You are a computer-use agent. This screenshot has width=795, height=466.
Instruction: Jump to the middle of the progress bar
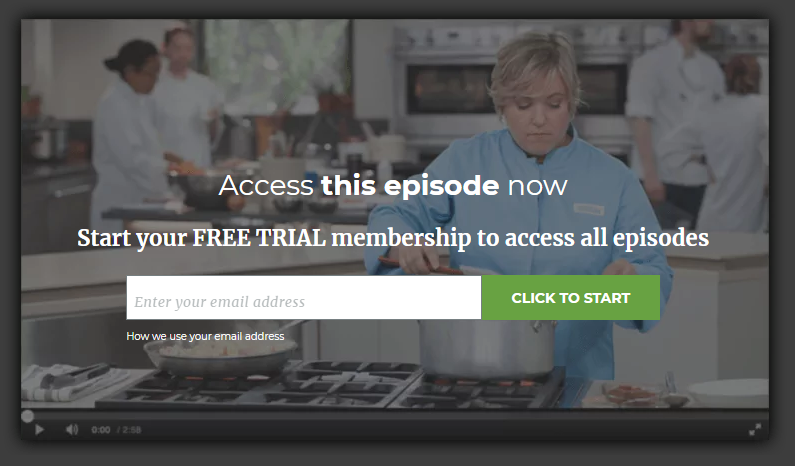tap(394, 416)
